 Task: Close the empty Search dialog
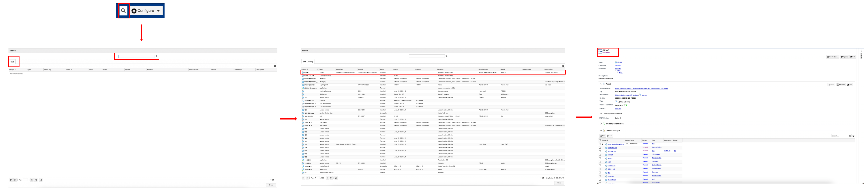tap(271, 185)
